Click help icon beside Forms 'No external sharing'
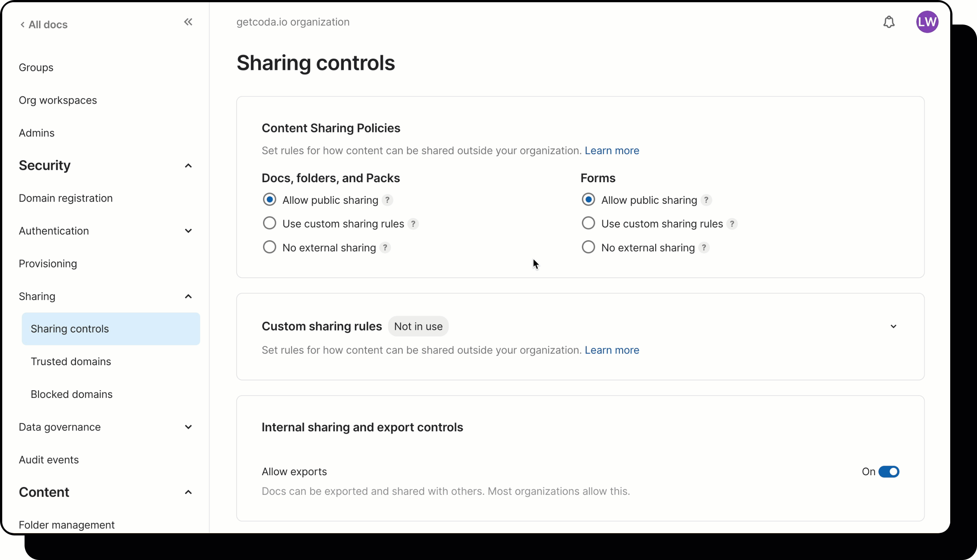The height and width of the screenshot is (560, 977). click(704, 248)
